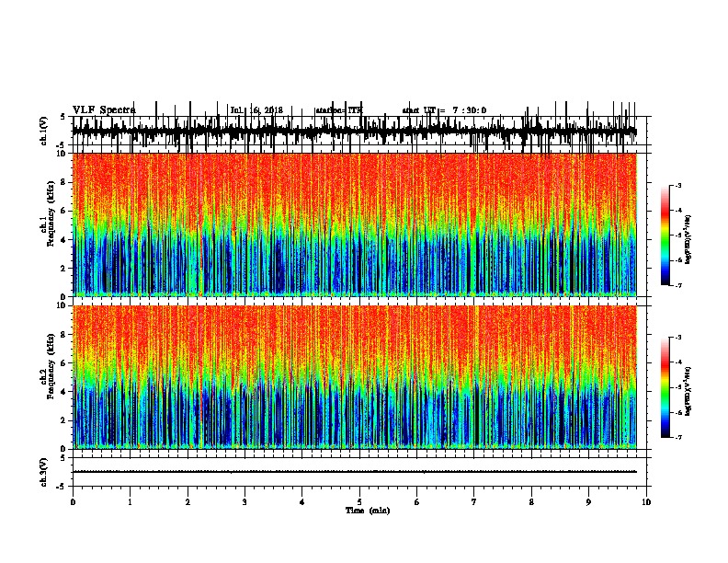Click ch.2 frequency axis '8' tick label
This screenshot has height=563, width=728.
click(64, 335)
